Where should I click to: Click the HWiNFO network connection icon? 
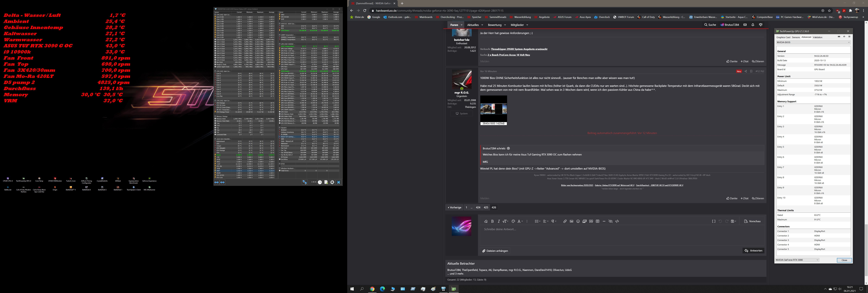305,182
